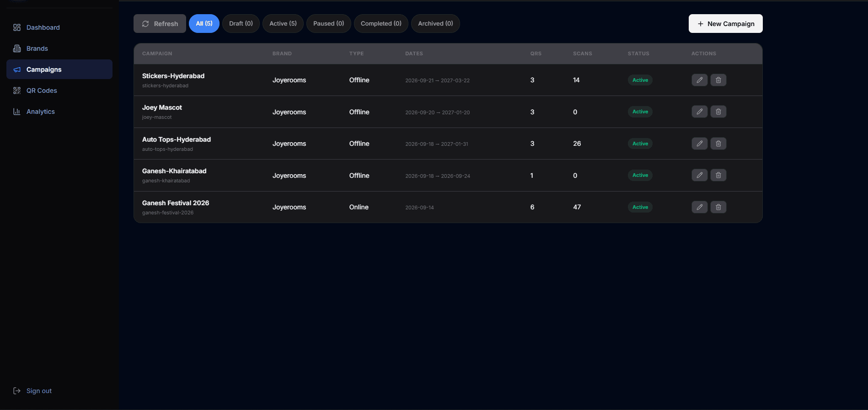
Task: Click the pencil icon for Joey Mascot
Action: [x=700, y=112]
